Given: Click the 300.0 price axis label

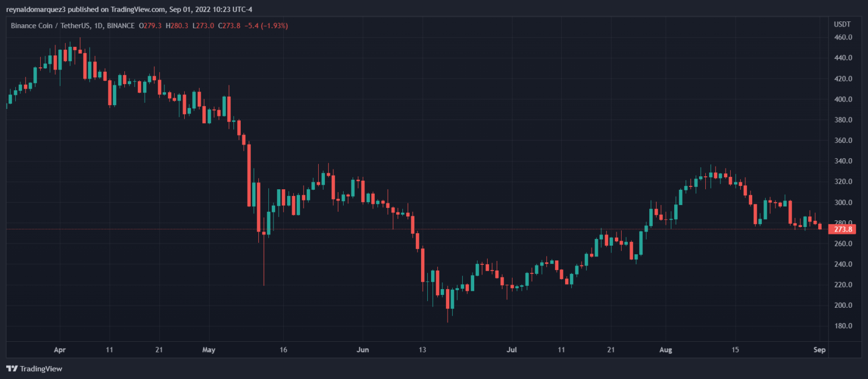Looking at the screenshot, I should pos(843,202).
